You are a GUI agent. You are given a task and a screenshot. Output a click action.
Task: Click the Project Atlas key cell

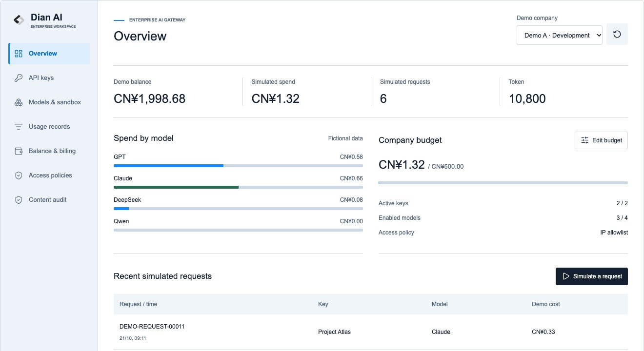coord(334,332)
